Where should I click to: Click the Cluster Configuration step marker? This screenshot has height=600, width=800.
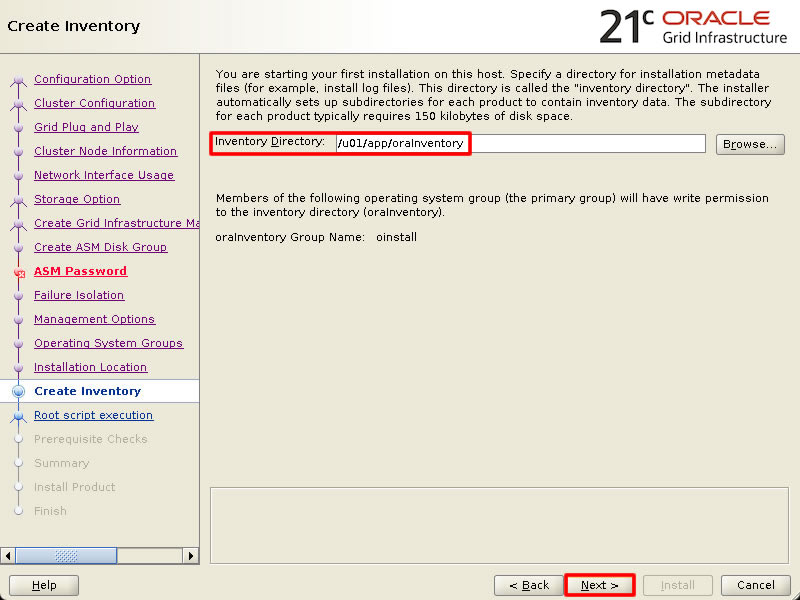click(18, 104)
